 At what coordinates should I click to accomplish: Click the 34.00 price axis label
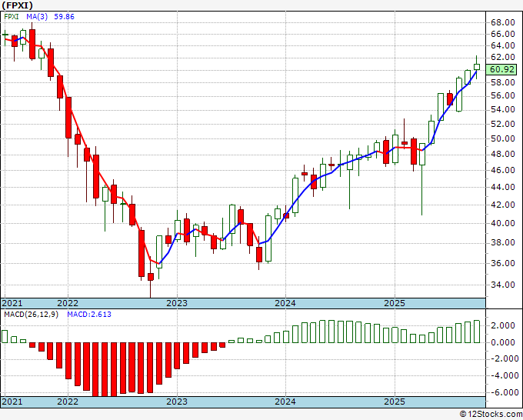pos(503,285)
